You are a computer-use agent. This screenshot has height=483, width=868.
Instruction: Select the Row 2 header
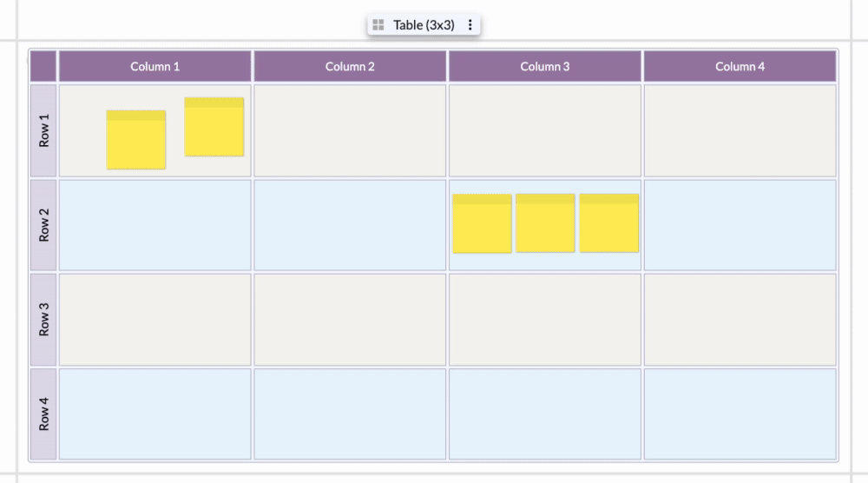click(x=43, y=225)
